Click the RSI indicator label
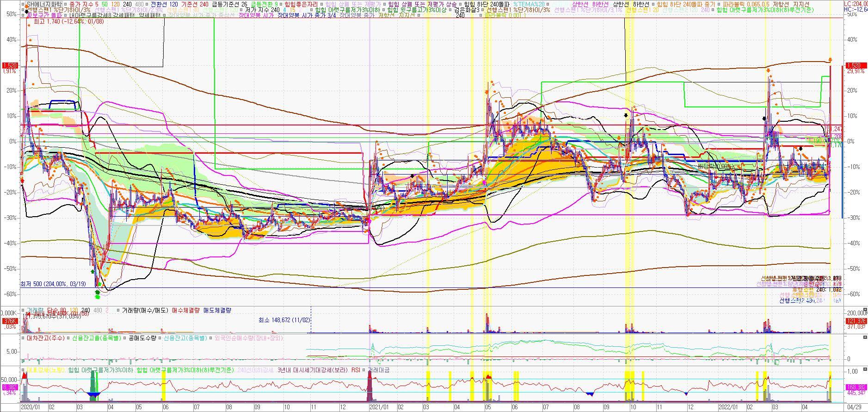868x412 pixels. pyautogui.click(x=356, y=370)
